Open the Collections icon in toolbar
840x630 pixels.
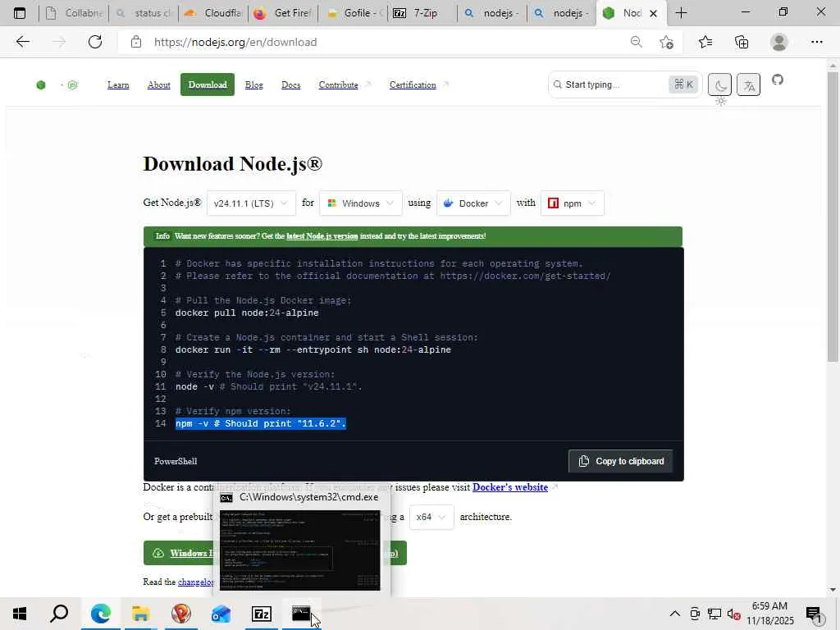tap(742, 42)
